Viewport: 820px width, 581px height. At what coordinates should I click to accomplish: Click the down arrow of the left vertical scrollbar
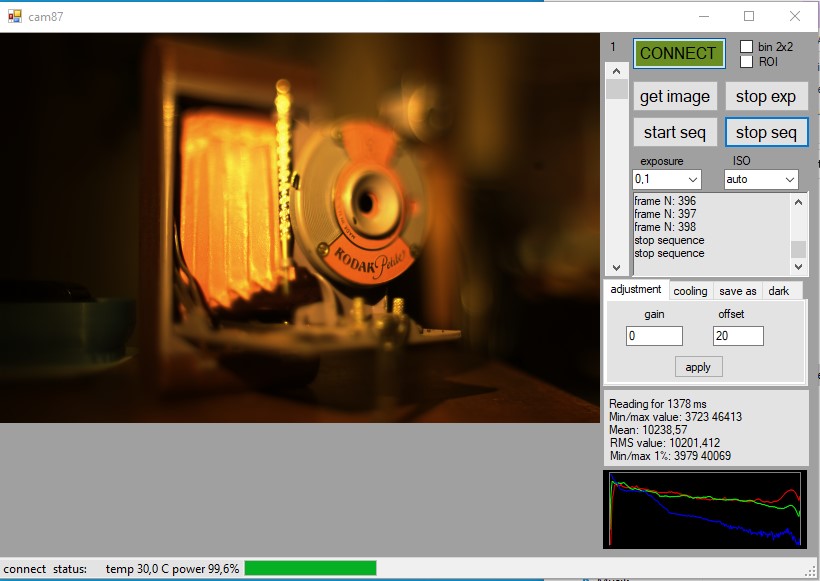(x=617, y=268)
